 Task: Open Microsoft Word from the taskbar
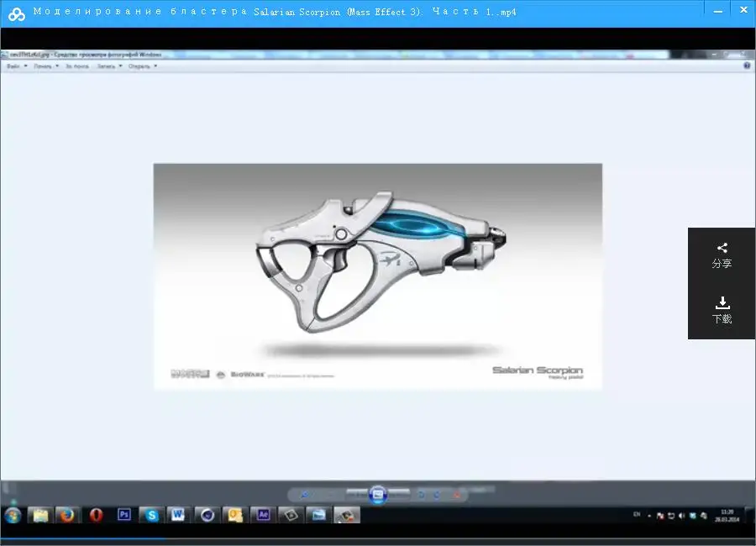[x=178, y=516]
